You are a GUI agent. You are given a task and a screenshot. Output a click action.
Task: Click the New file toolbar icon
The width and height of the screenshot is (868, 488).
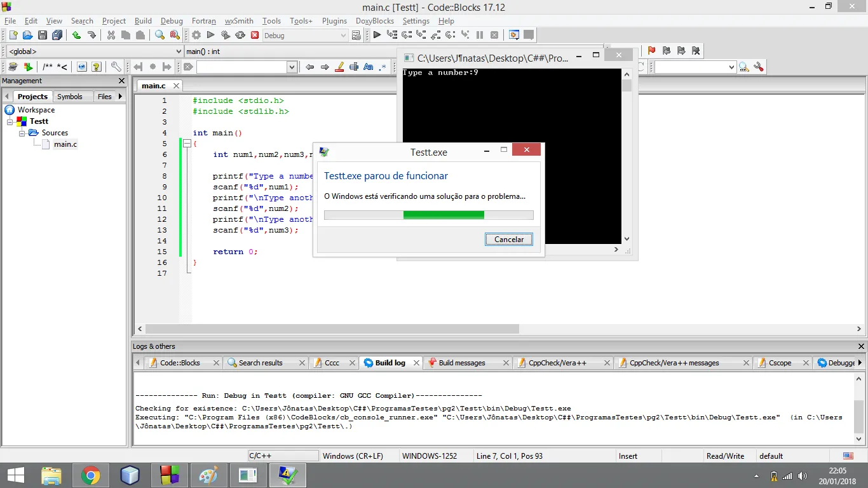13,36
